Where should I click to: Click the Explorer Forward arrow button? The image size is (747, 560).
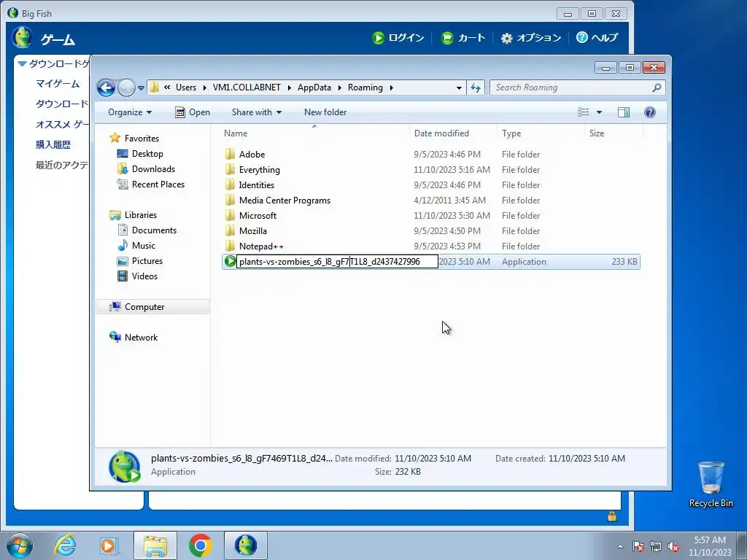pyautogui.click(x=126, y=87)
